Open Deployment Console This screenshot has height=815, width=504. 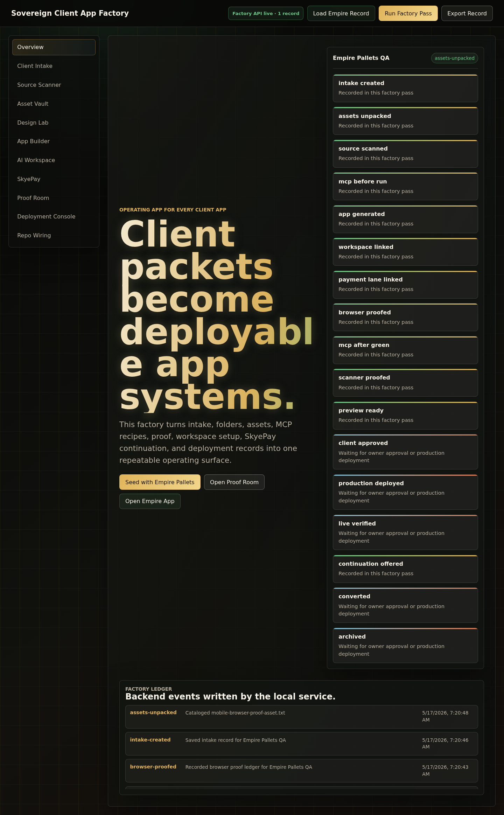(54, 217)
